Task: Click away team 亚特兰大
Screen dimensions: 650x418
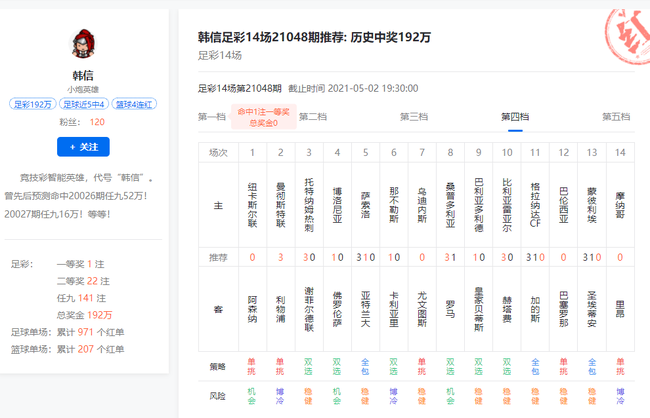Action: (365, 309)
